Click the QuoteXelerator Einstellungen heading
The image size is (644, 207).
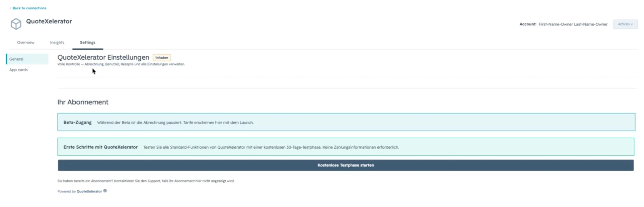103,57
